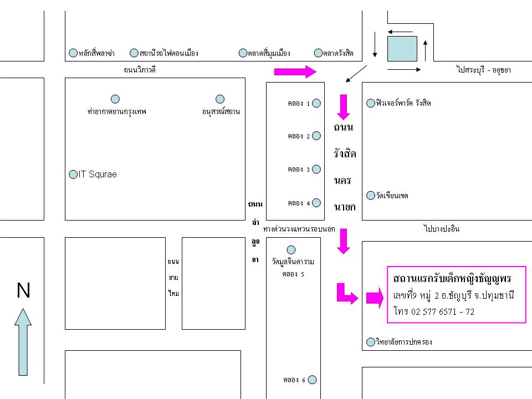This screenshot has width=532, height=399.
Task: Click the blue square in the interchange loop
Action: pyautogui.click(x=402, y=49)
